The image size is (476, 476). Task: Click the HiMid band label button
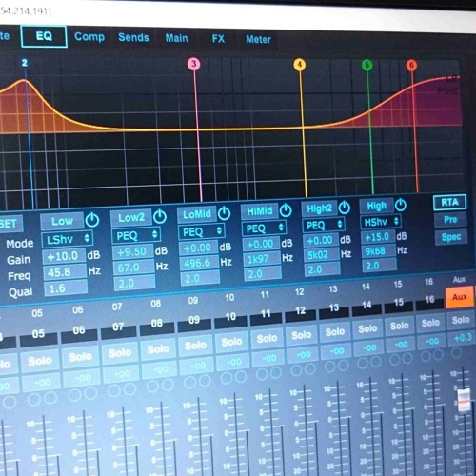[x=259, y=210]
